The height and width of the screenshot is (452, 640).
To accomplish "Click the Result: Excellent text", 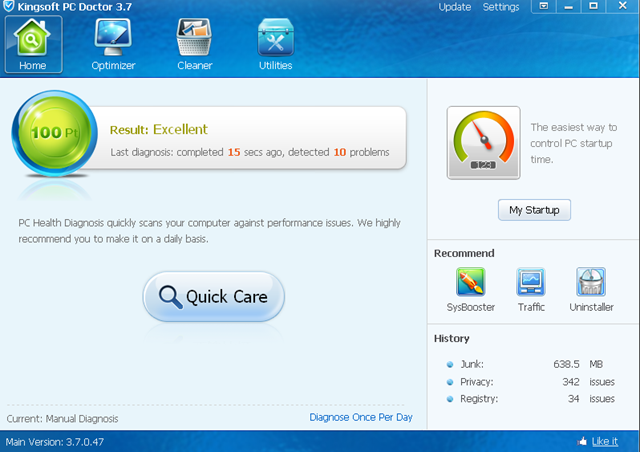I will point(159,129).
